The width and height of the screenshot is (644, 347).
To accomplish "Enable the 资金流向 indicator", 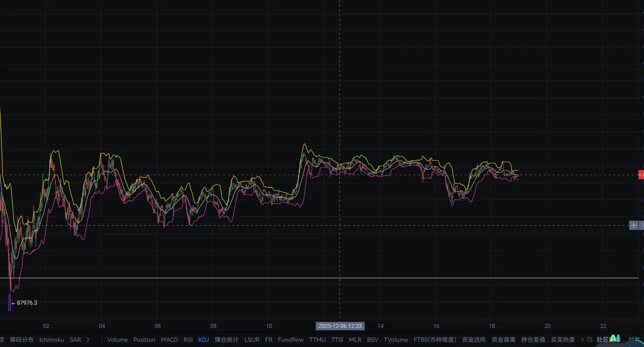I will click(474, 340).
